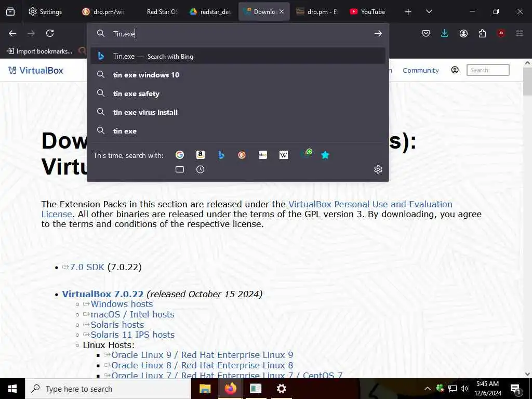
Task: Open the Save to Pocket icon
Action: [426, 33]
